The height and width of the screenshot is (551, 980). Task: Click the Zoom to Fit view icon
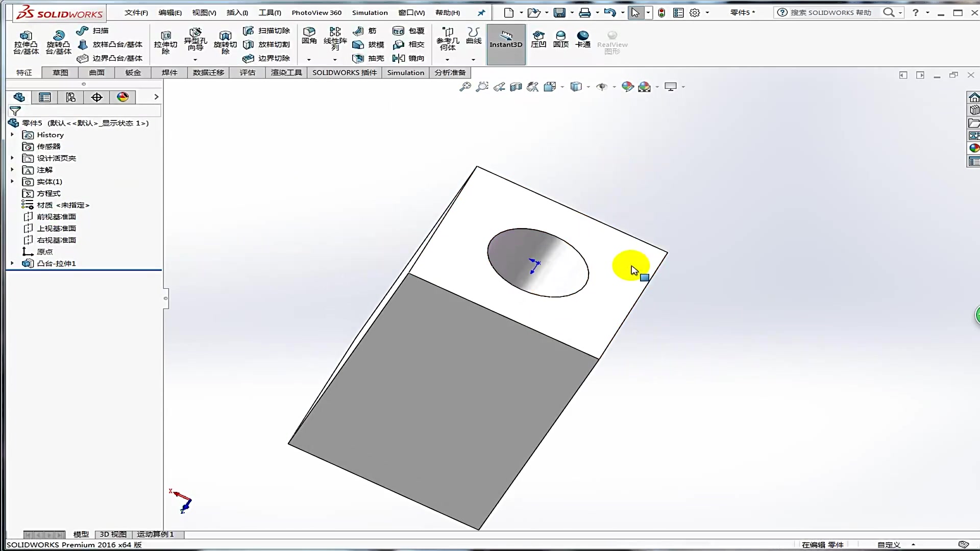click(465, 87)
